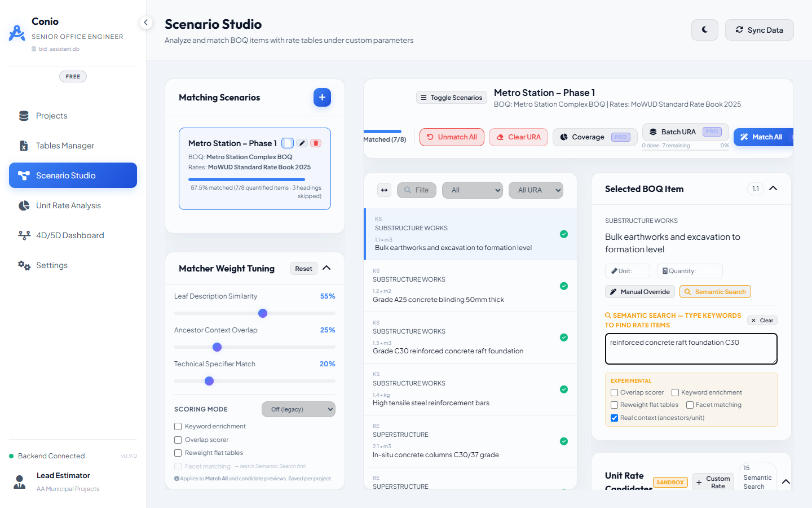The image size is (812, 508).
Task: Add a new matching scenario with plus button
Action: [x=322, y=97]
